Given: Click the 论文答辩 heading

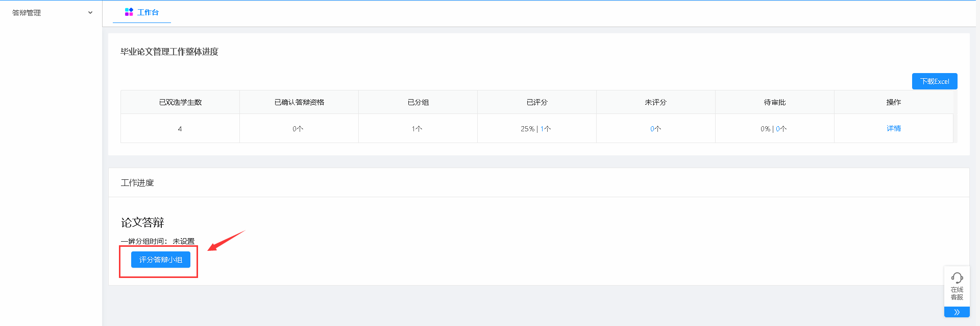Looking at the screenshot, I should [142, 222].
